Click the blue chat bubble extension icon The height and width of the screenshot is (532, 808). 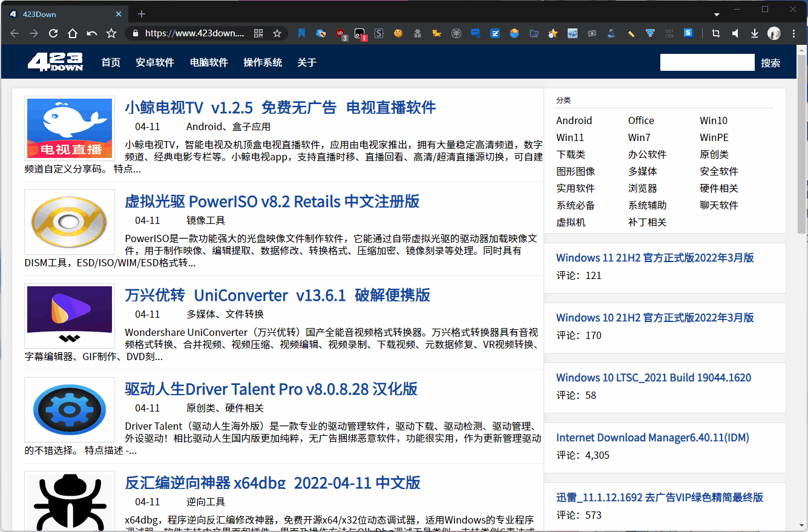476,34
